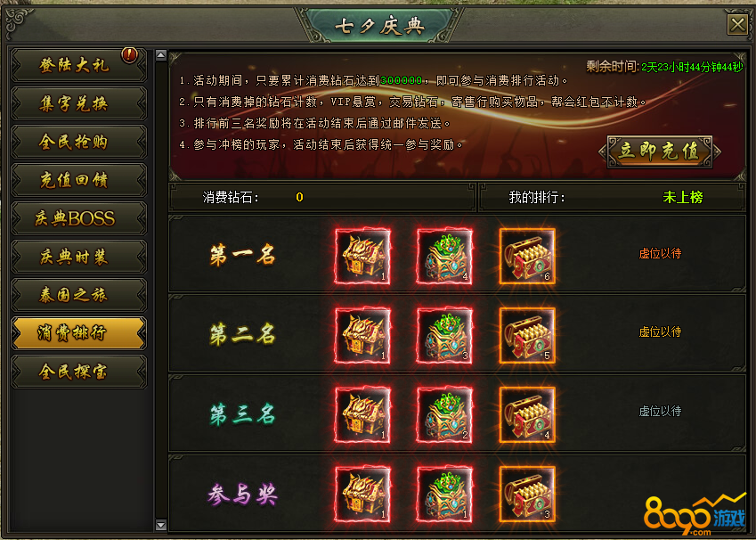Click the sidebar scroll up arrow
Image resolution: width=756 pixels, height=540 pixels.
click(x=161, y=55)
